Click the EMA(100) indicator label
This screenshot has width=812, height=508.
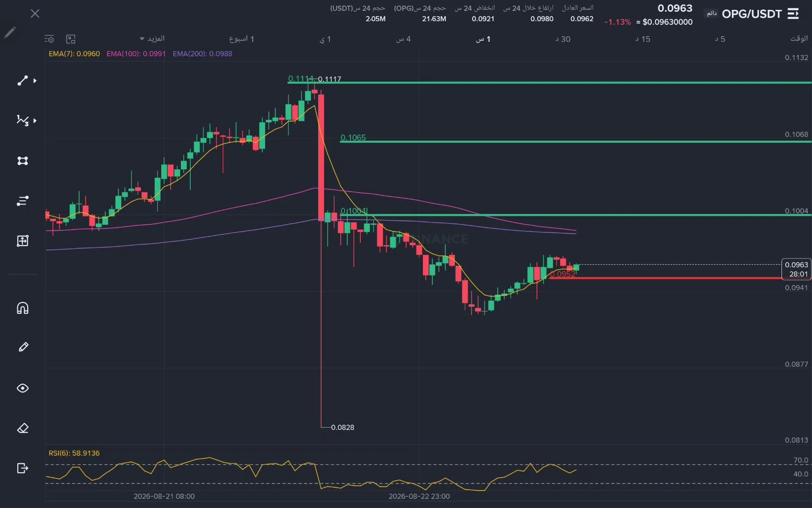click(136, 54)
